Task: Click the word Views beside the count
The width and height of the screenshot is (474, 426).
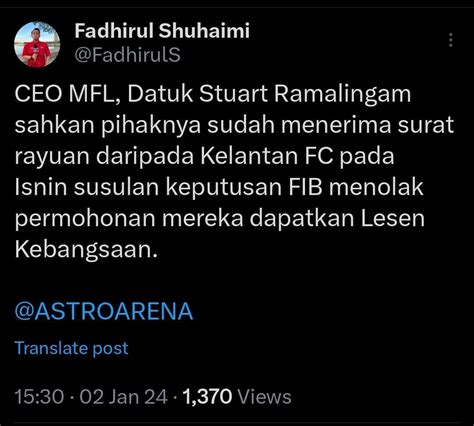Action: tap(265, 397)
